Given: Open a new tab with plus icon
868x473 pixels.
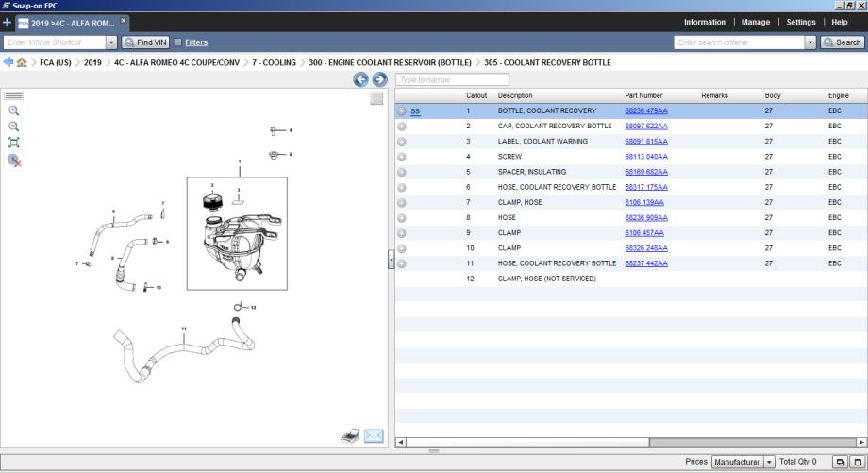Looking at the screenshot, I should click(7, 22).
